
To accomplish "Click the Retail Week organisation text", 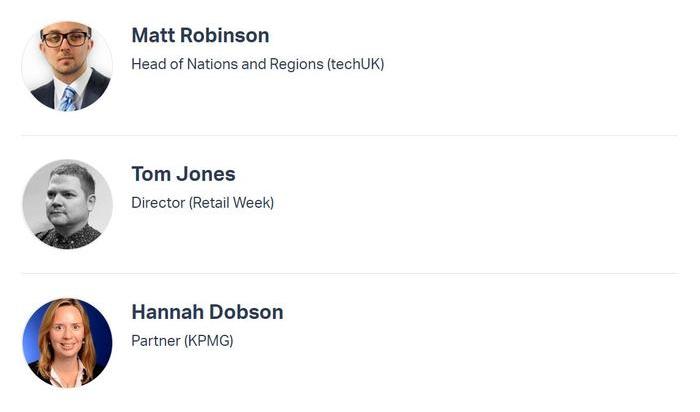I will pyautogui.click(x=231, y=203).
